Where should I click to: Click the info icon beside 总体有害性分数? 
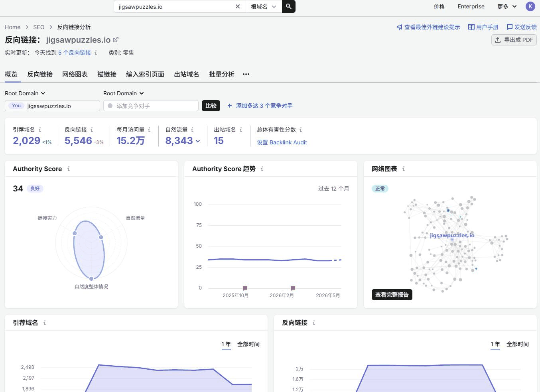(x=301, y=130)
